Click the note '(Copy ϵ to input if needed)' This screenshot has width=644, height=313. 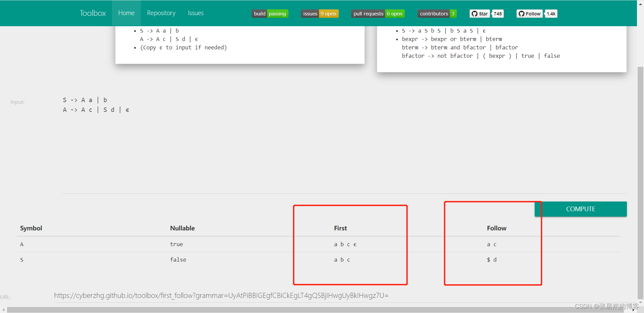point(183,47)
